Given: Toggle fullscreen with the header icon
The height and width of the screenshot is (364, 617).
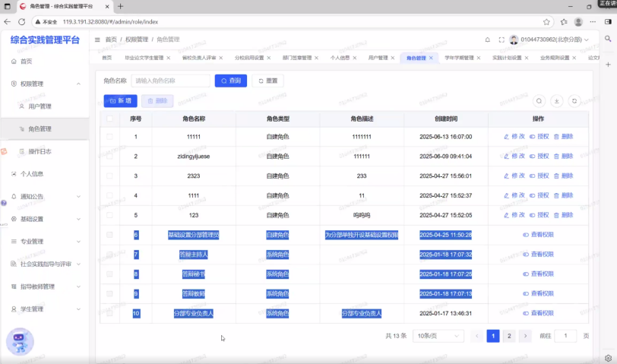Looking at the screenshot, I should click(x=501, y=39).
